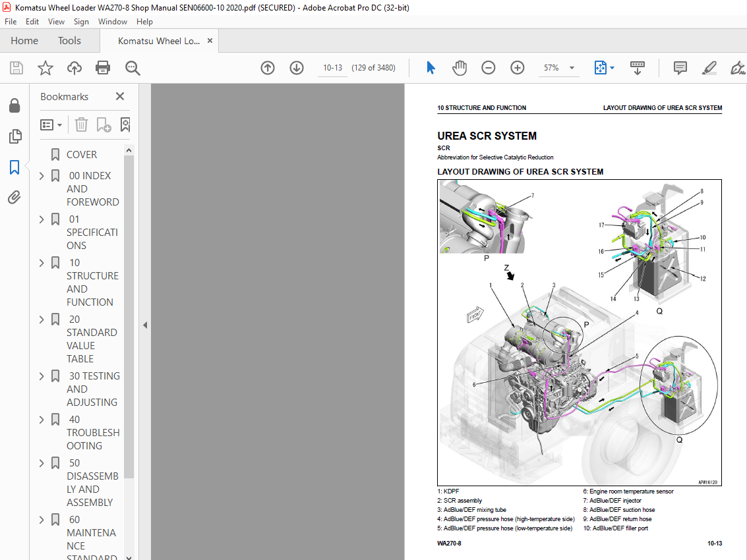Toggle the Bookmarks panel sidebar icon
This screenshot has width=747, height=560.
click(15, 167)
